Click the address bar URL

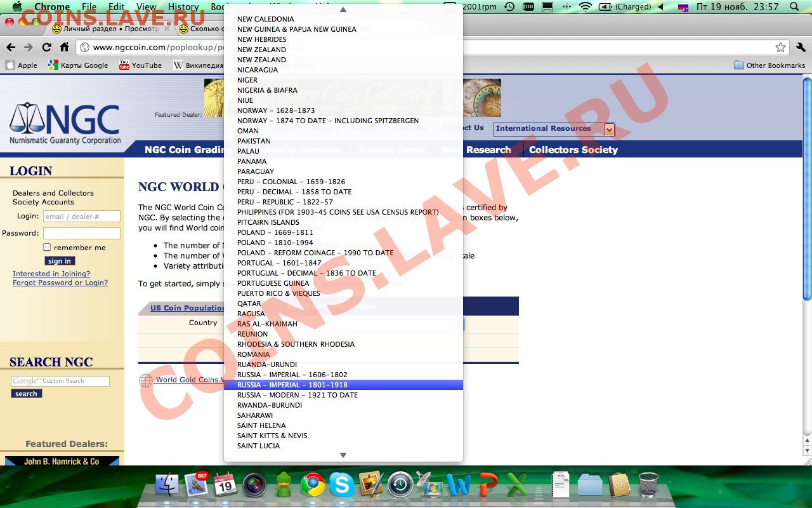point(159,48)
